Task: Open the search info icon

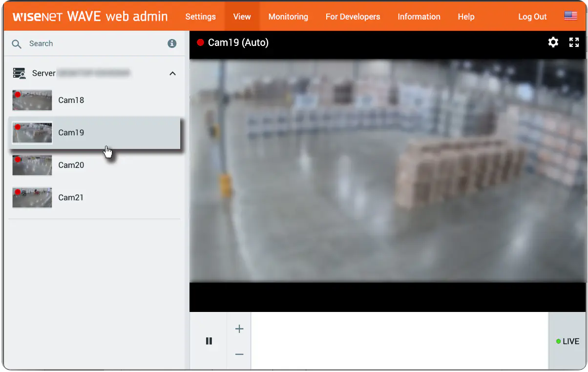Action: [x=172, y=43]
